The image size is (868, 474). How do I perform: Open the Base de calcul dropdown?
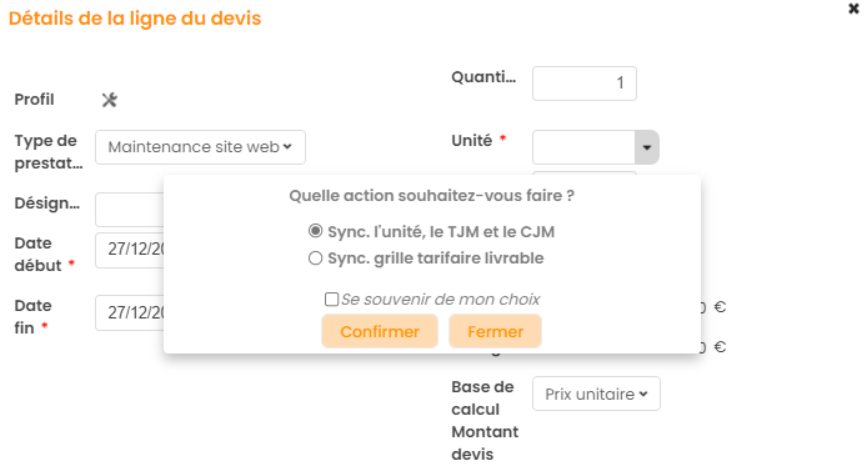(596, 394)
